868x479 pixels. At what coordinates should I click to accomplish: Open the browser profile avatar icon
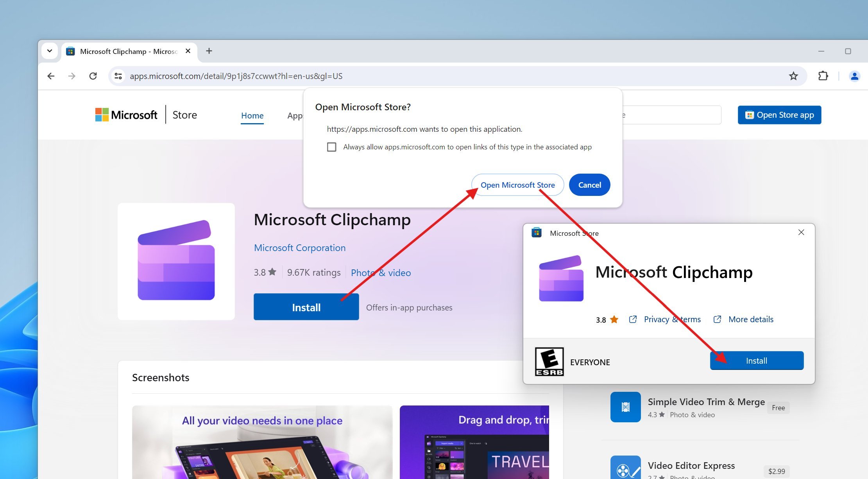[x=854, y=76]
